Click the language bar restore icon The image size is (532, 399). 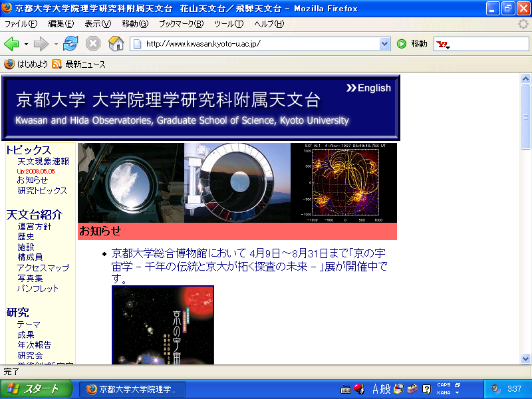click(x=458, y=385)
